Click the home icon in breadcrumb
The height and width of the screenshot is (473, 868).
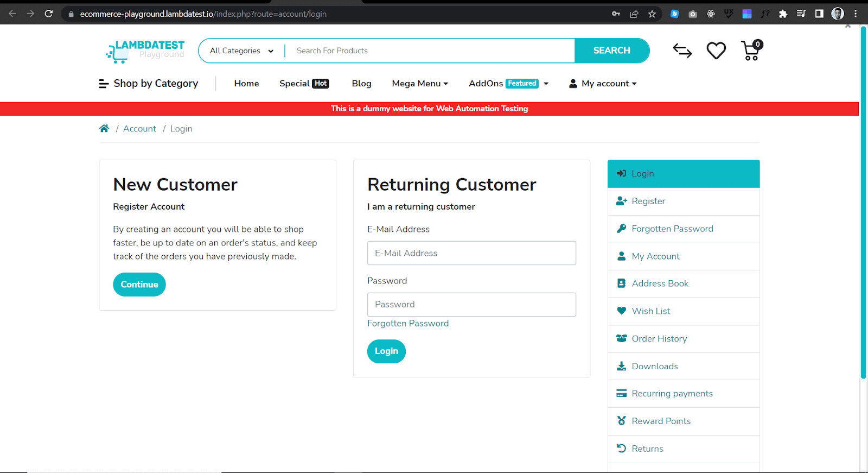coord(104,129)
